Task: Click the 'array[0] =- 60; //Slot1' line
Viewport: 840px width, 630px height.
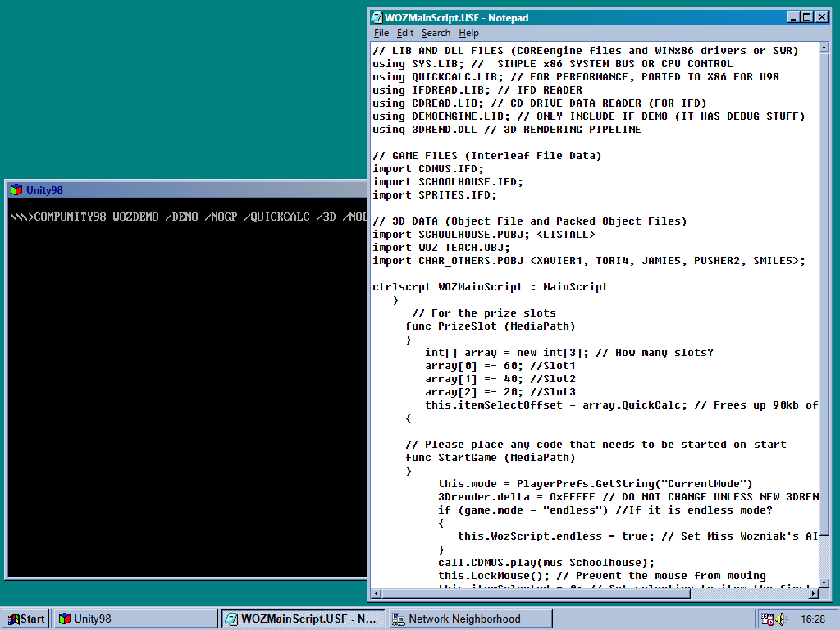Action: pyautogui.click(x=500, y=366)
